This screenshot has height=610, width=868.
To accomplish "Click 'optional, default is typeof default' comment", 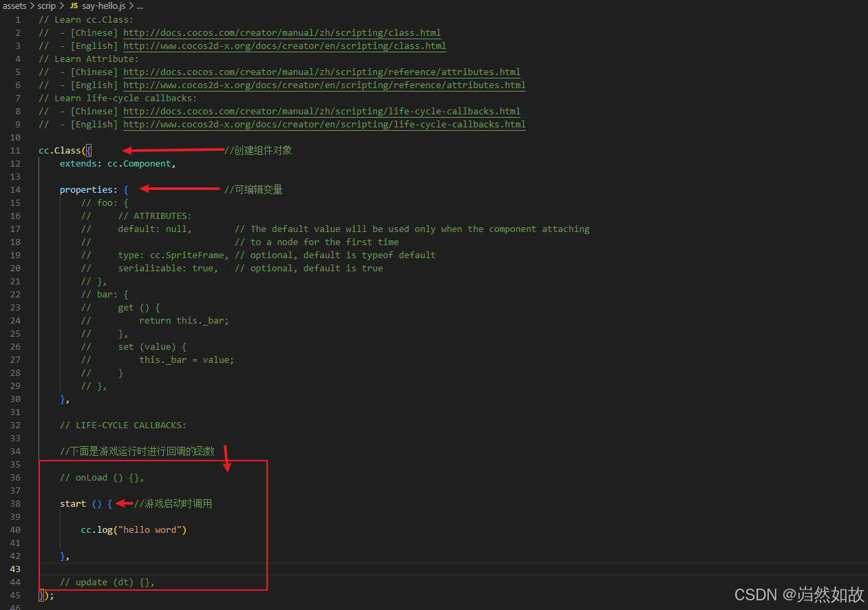I will 335,255.
